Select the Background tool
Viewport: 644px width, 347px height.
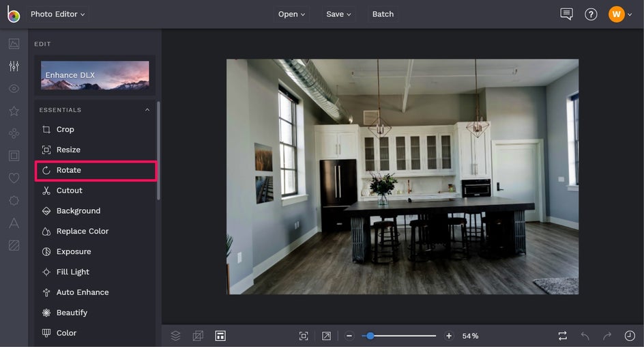(x=95, y=211)
